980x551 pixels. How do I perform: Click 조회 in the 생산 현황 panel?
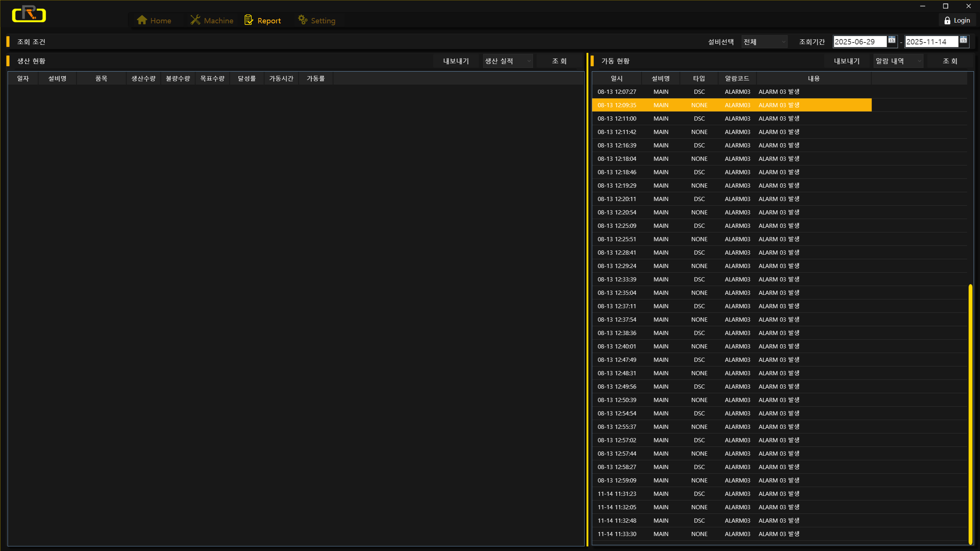pyautogui.click(x=559, y=61)
